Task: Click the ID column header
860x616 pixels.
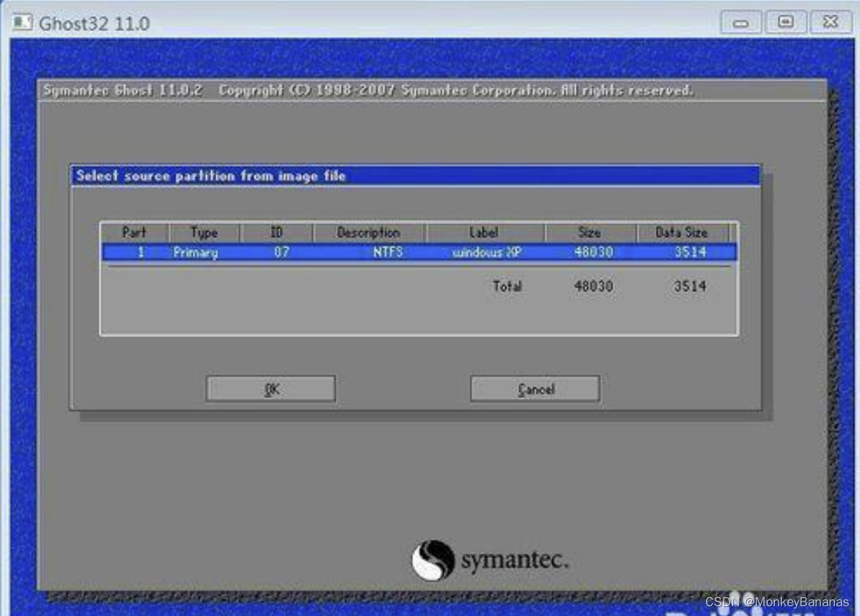Action: pos(276,232)
